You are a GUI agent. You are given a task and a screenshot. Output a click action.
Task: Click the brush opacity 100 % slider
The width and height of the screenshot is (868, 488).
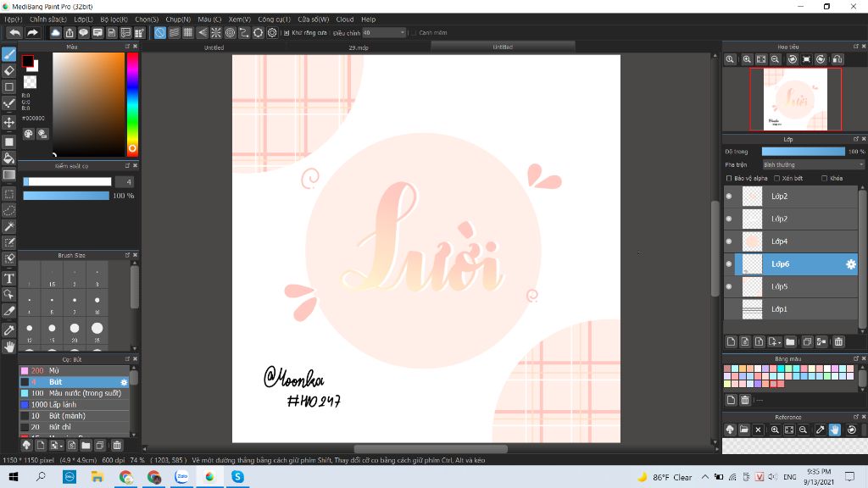coord(66,196)
